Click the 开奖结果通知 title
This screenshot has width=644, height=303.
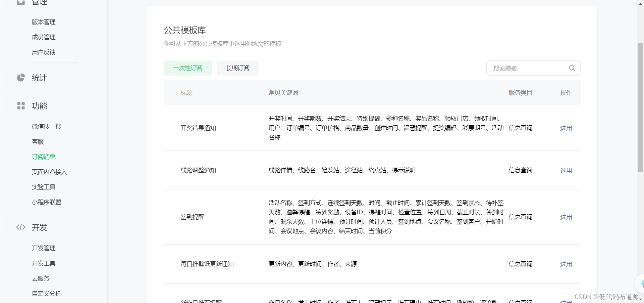pyautogui.click(x=198, y=128)
